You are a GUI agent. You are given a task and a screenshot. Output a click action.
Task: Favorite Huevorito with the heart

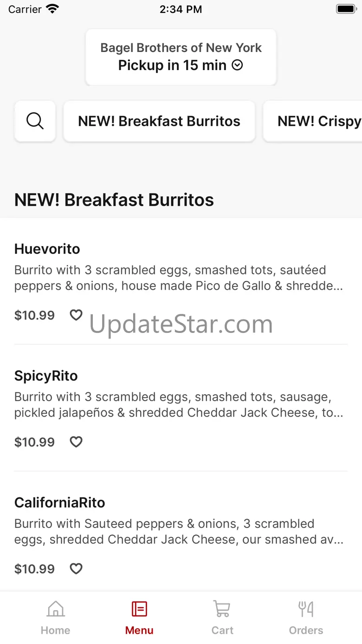pyautogui.click(x=76, y=315)
